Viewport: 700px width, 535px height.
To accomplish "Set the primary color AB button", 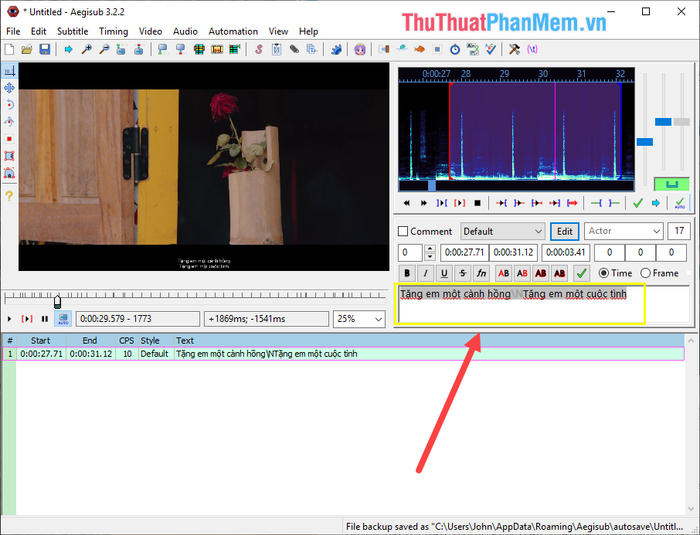I will [504, 273].
